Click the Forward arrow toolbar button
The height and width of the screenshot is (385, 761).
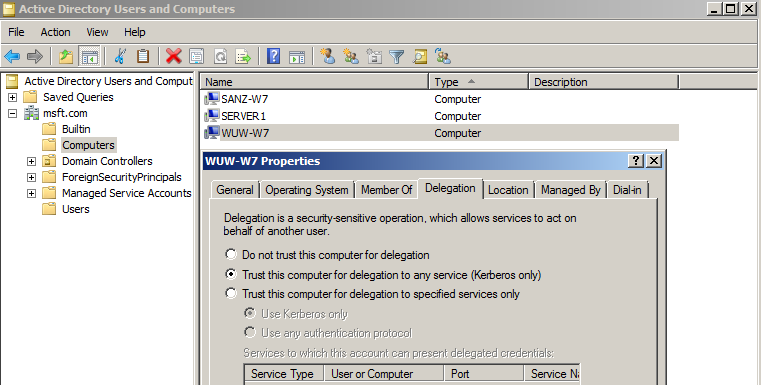[x=34, y=57]
